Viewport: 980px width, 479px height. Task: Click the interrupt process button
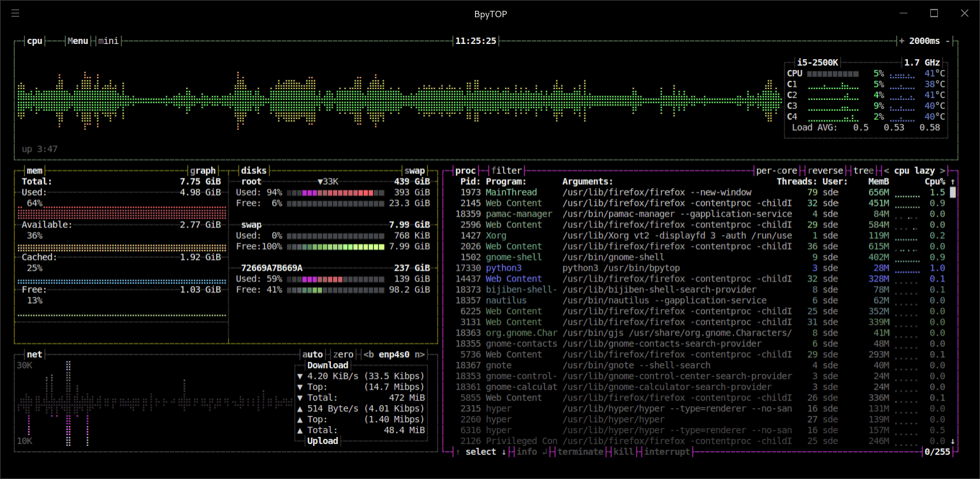click(x=667, y=452)
